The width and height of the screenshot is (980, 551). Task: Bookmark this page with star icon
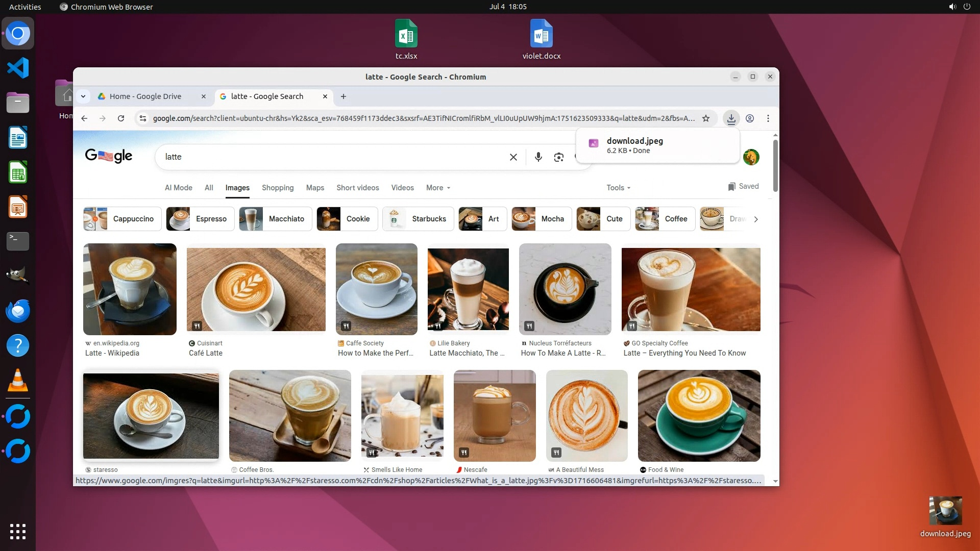click(706, 118)
